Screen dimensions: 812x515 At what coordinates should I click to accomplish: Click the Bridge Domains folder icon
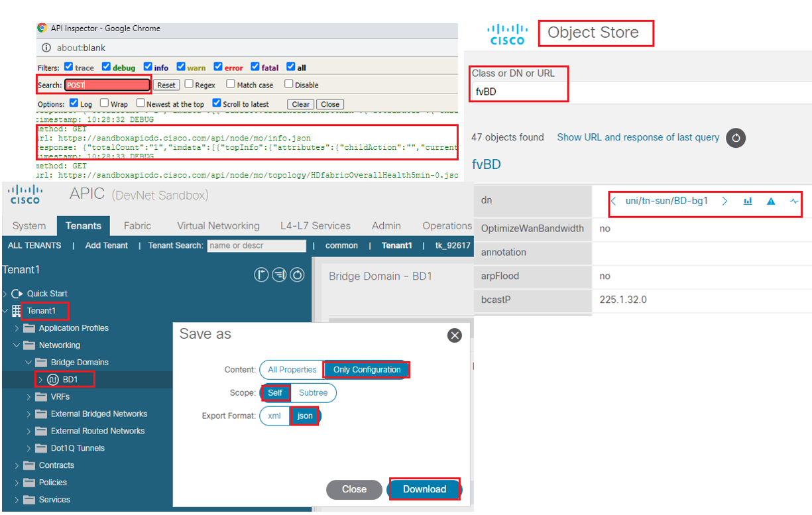coord(41,363)
